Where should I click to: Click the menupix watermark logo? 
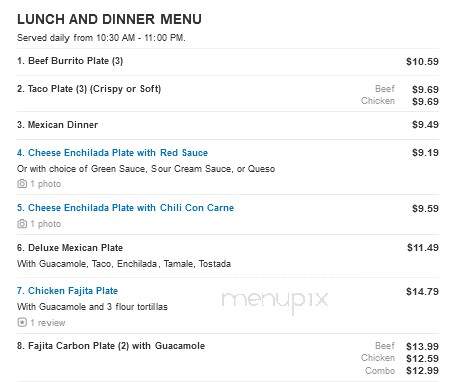pos(275,300)
